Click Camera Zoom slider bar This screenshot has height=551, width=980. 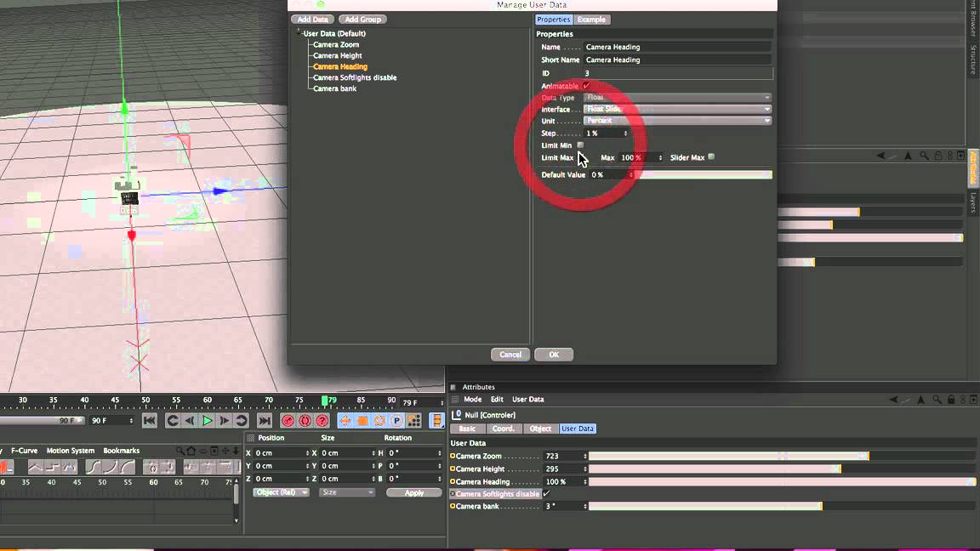pyautogui.click(x=782, y=456)
